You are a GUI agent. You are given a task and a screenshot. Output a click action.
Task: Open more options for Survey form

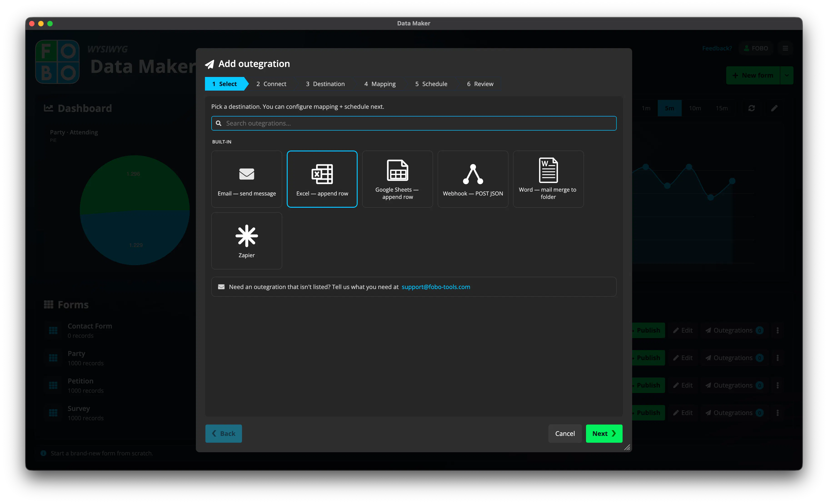[777, 413]
